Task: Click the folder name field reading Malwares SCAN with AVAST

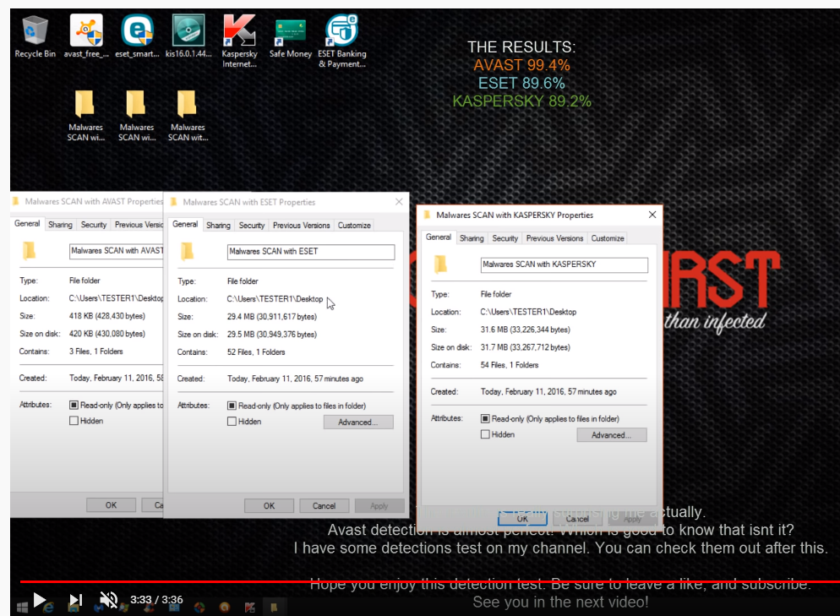Action: tap(117, 251)
